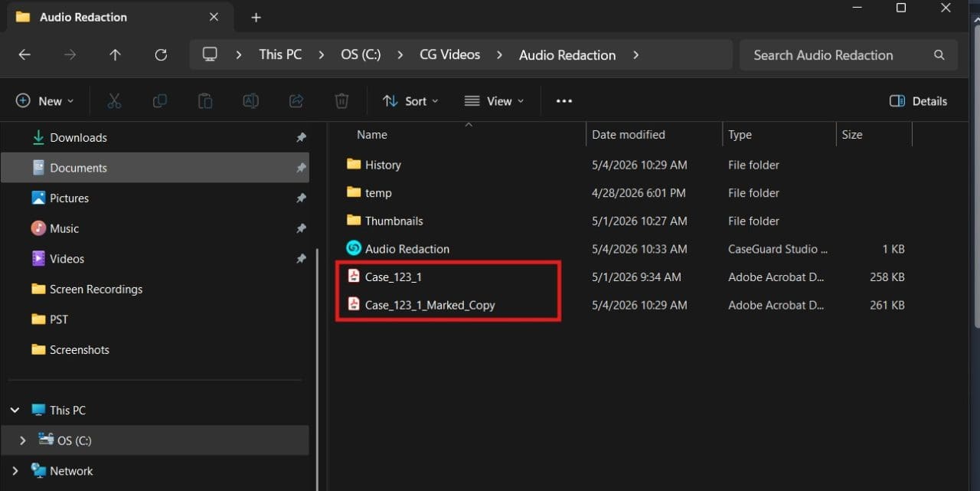The image size is (980, 491).
Task: Click the Copy icon in toolbar
Action: click(x=160, y=101)
